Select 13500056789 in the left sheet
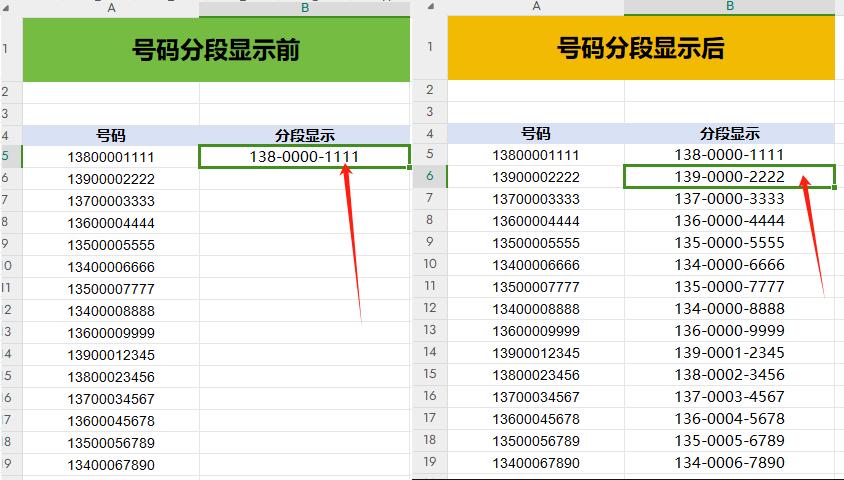Viewport: 844px width, 480px height. coord(111,443)
